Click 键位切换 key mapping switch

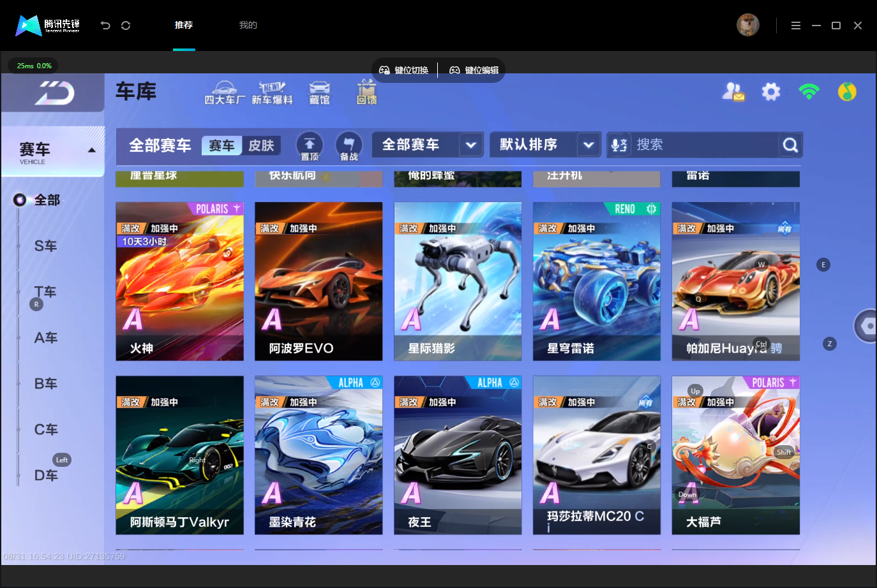(404, 70)
